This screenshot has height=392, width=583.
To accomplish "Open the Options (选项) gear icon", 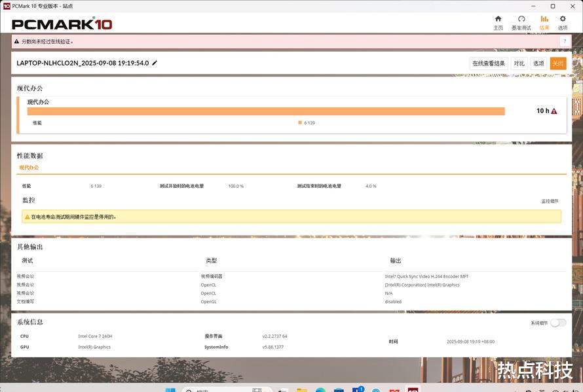I will click(563, 18).
